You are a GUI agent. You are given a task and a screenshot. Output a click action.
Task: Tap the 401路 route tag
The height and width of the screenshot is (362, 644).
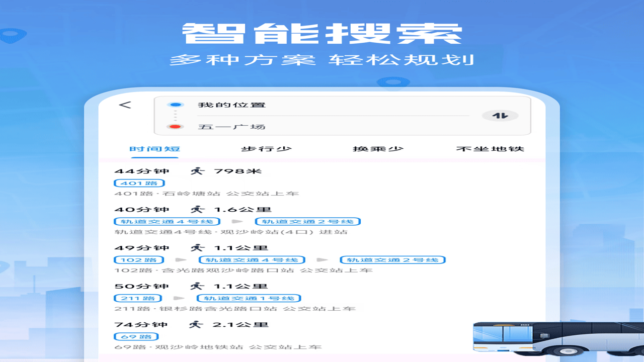tap(139, 183)
